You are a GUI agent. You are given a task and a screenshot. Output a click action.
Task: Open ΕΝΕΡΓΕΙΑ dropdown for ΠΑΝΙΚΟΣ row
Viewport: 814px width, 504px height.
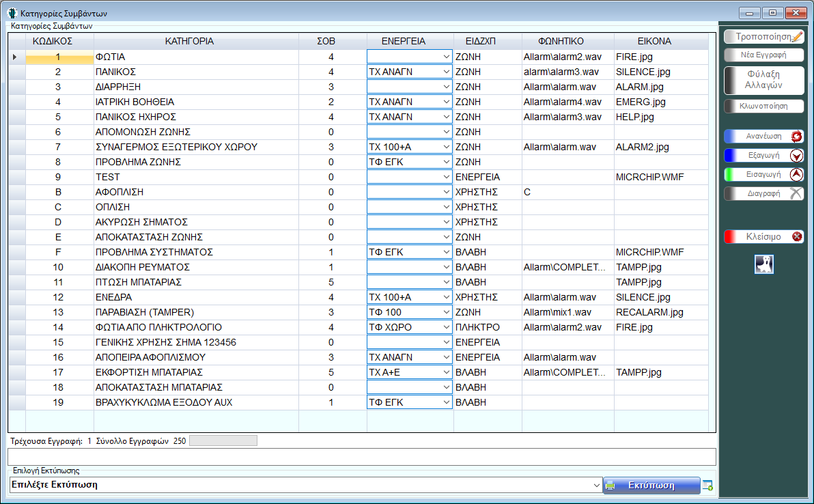(446, 72)
